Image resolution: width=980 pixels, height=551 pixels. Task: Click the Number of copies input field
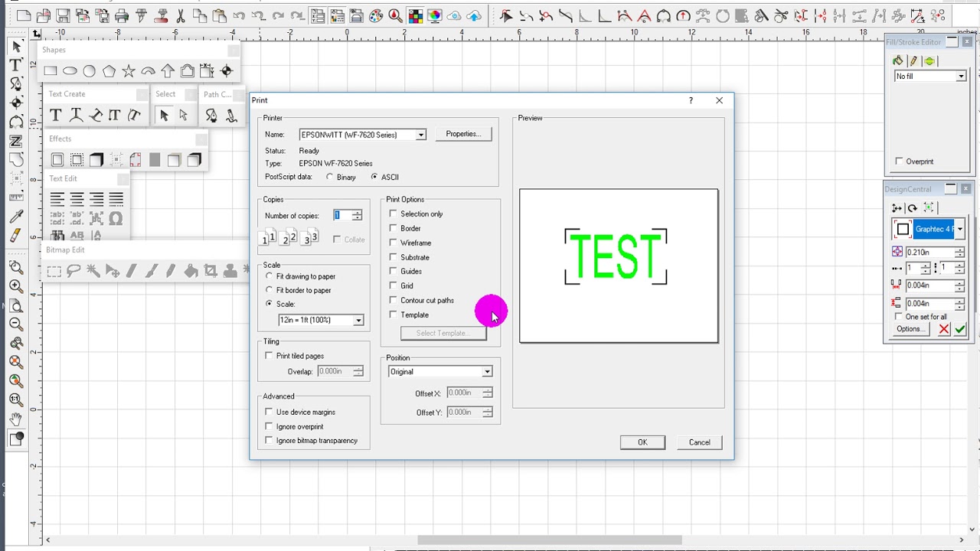click(x=341, y=216)
